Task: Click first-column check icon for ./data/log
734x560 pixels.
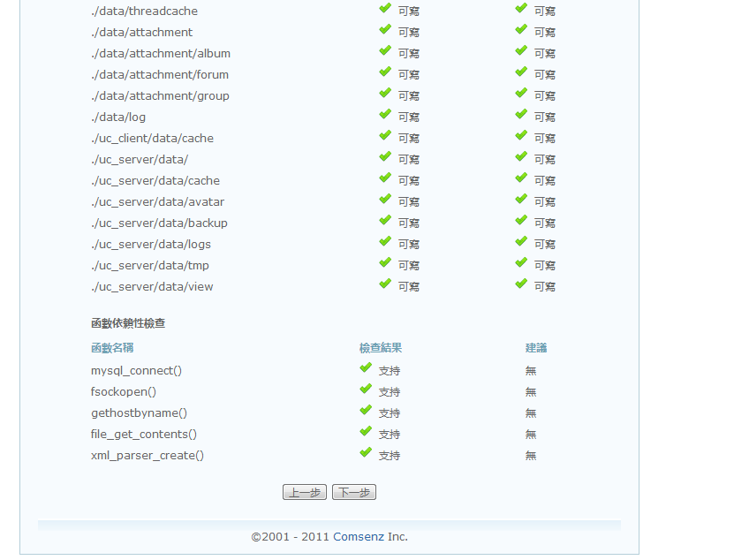Action: pyautogui.click(x=385, y=114)
